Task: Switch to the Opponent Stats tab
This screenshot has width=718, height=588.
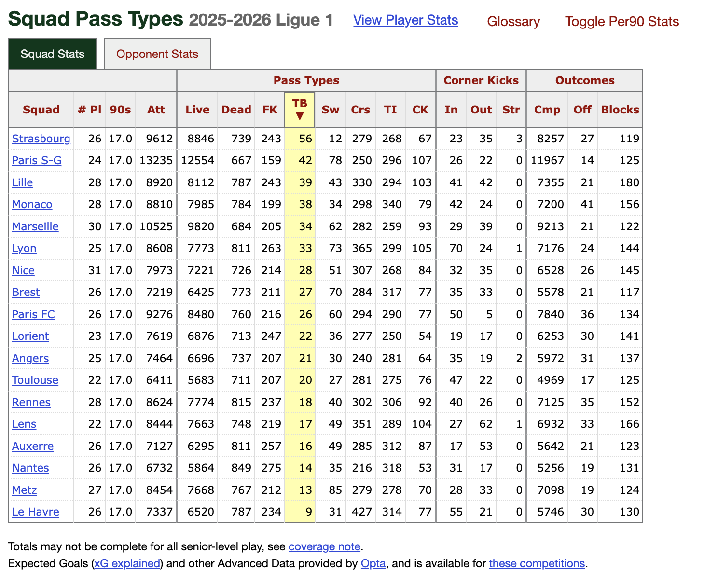Action: [157, 54]
